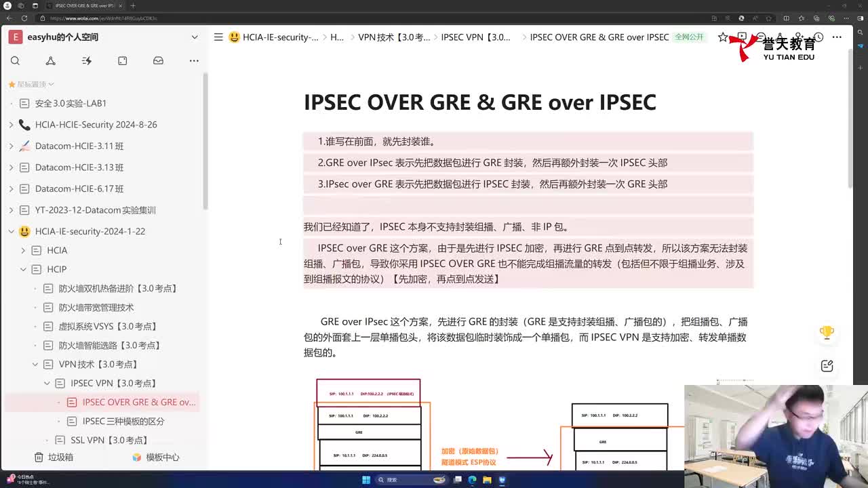Open the inbox tray icon
The image size is (868, 488).
point(158,60)
